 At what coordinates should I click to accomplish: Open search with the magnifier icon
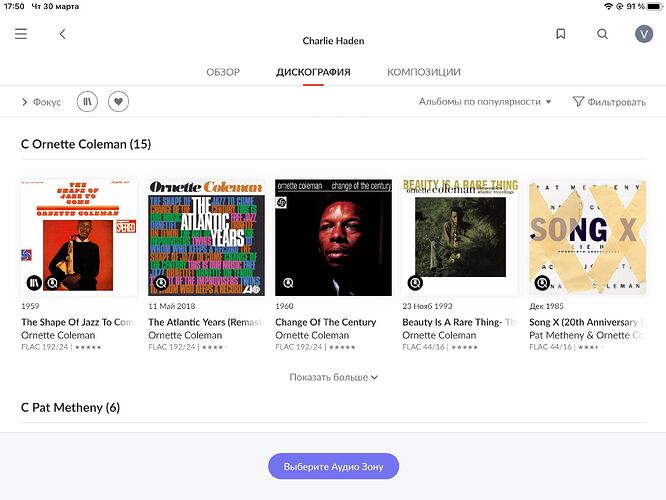(602, 34)
